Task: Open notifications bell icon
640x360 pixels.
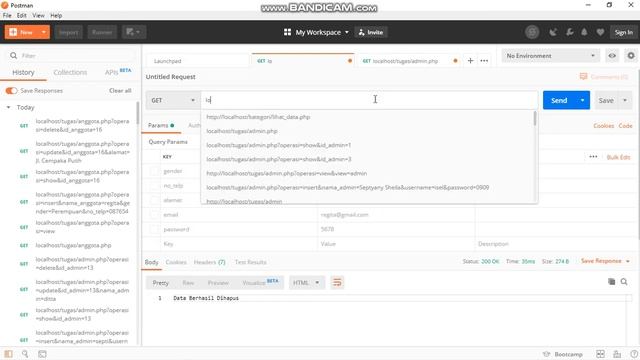Action: pyautogui.click(x=584, y=32)
